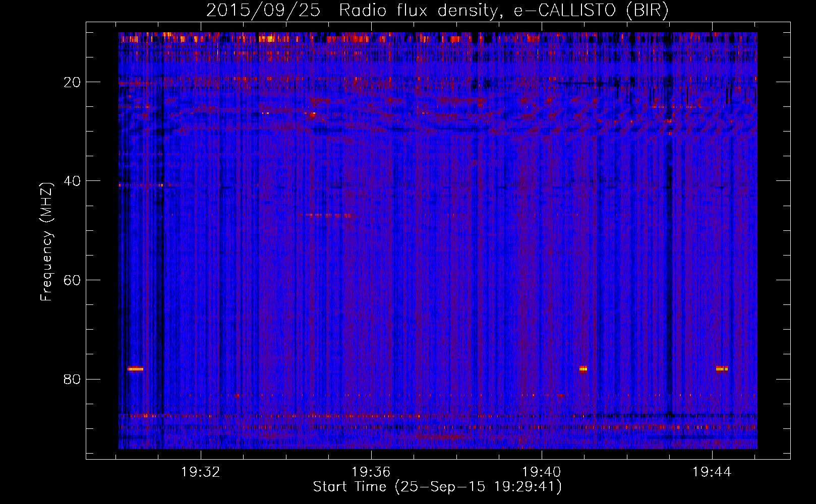
Task: Click the "60" frequency tick label
Action: 73,280
